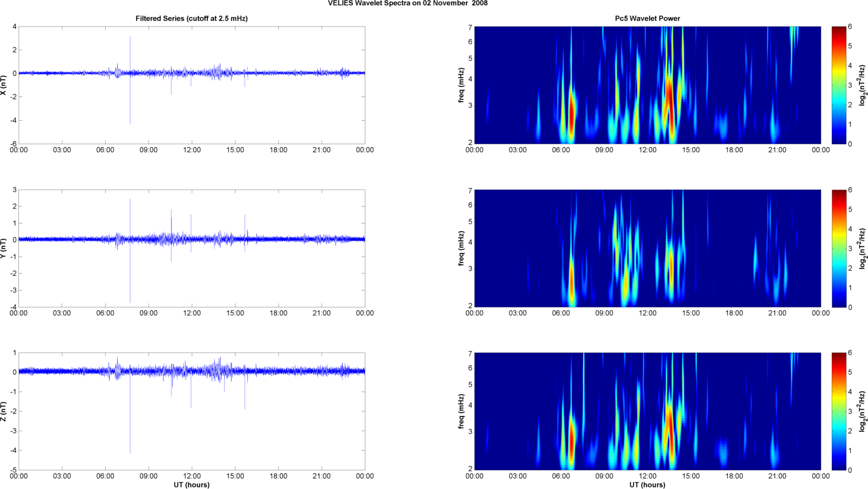This screenshot has height=489, width=868.
Task: Click the large spike in the X filtered series
Action: 130,80
